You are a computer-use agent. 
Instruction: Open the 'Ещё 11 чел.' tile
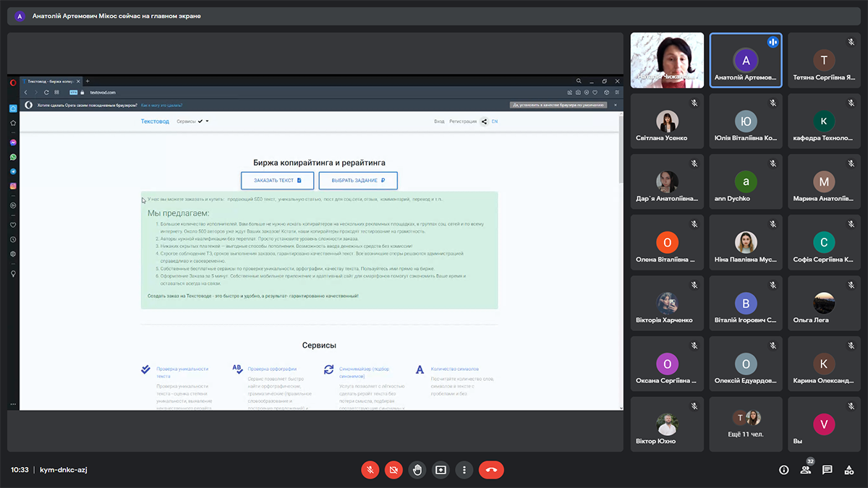coord(746,424)
